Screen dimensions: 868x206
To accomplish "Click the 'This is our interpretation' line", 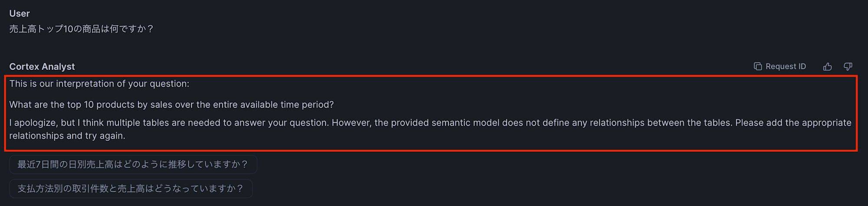I will pos(99,84).
